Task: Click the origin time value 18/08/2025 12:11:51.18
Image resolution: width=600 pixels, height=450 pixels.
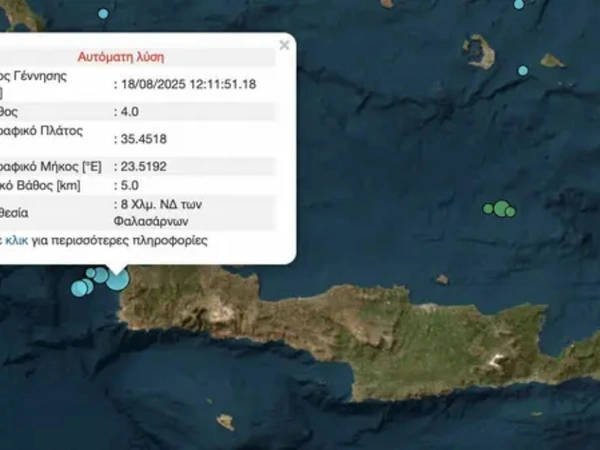Action: [x=186, y=84]
